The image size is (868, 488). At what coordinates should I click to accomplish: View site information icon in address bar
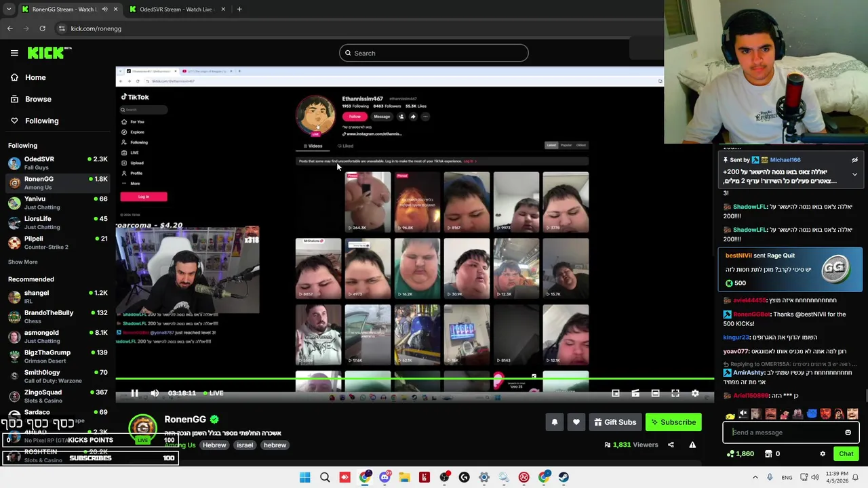point(62,28)
